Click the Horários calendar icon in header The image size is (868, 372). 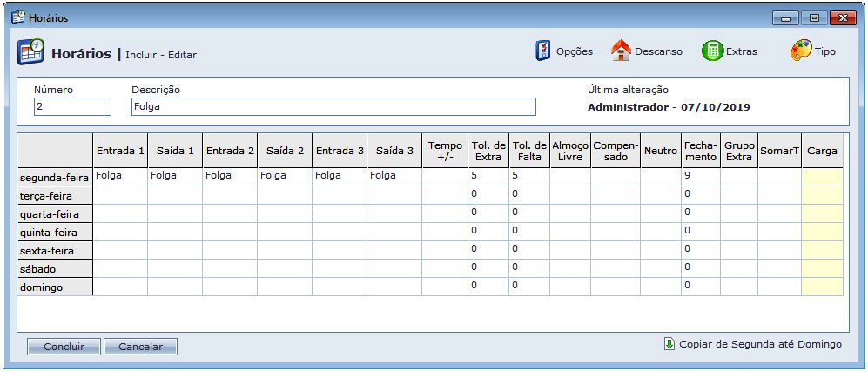point(30,52)
